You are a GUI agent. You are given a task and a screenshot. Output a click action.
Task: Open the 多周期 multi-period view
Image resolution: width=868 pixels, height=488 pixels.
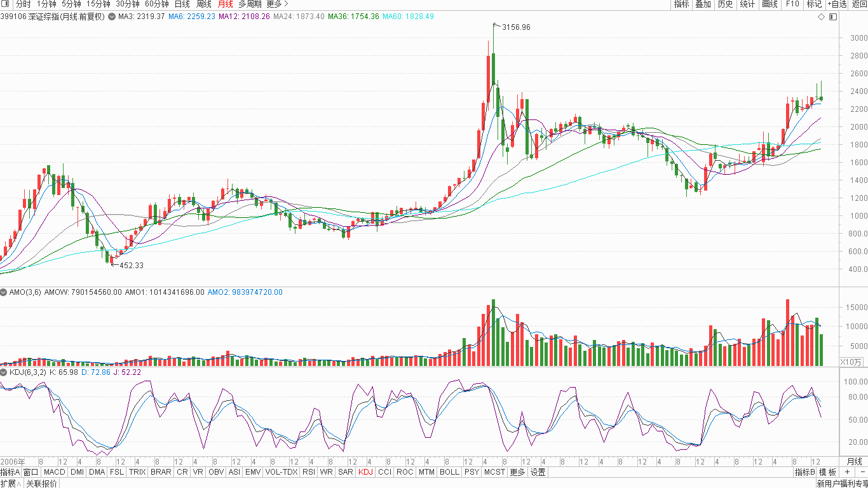pos(250,4)
